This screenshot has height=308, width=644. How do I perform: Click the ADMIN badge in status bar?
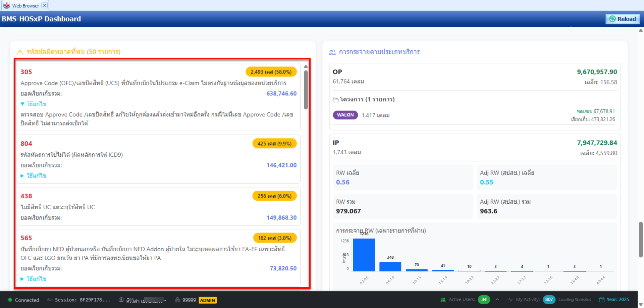(x=208, y=300)
